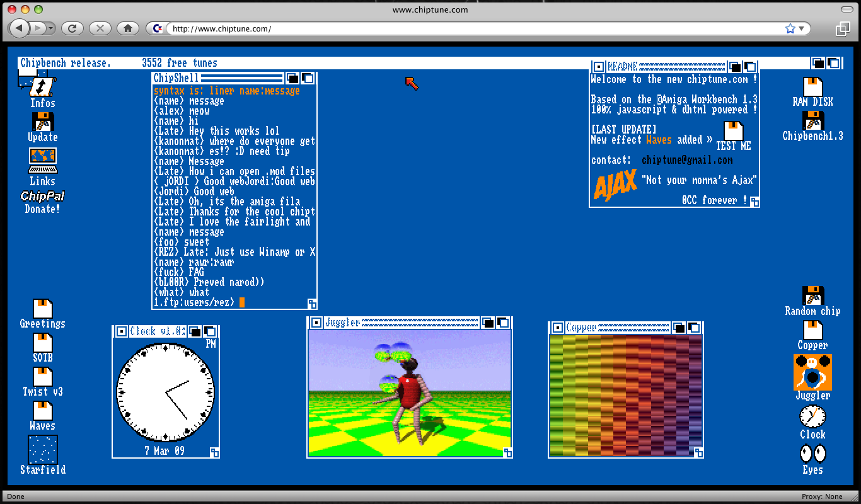This screenshot has height=504, width=861.
Task: Click the browser Back button
Action: [x=20, y=28]
